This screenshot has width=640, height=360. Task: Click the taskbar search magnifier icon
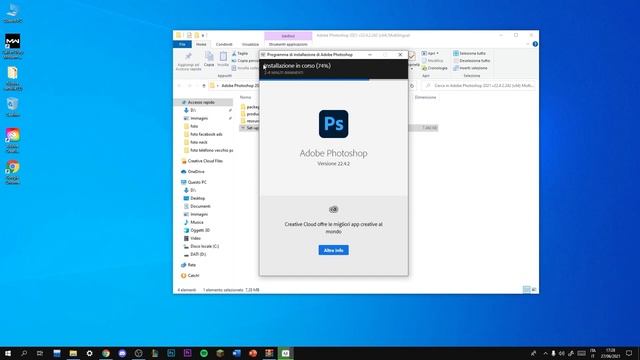pos(24,353)
